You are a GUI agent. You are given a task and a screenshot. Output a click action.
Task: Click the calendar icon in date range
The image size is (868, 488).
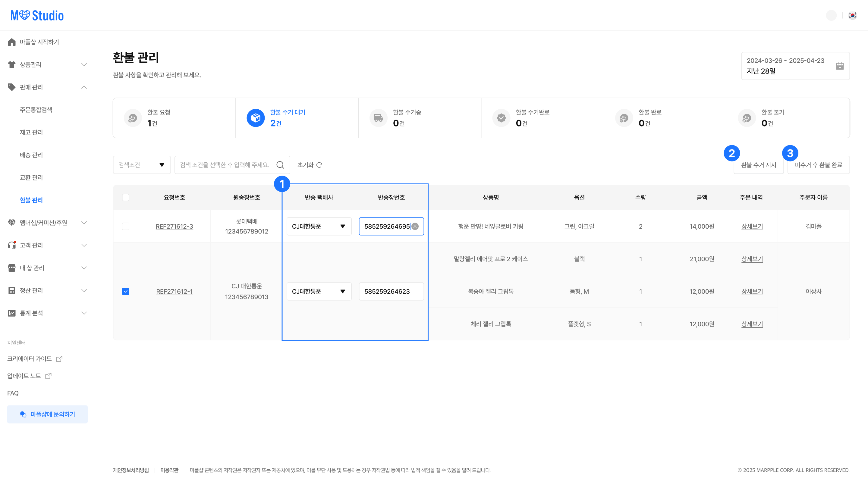839,66
